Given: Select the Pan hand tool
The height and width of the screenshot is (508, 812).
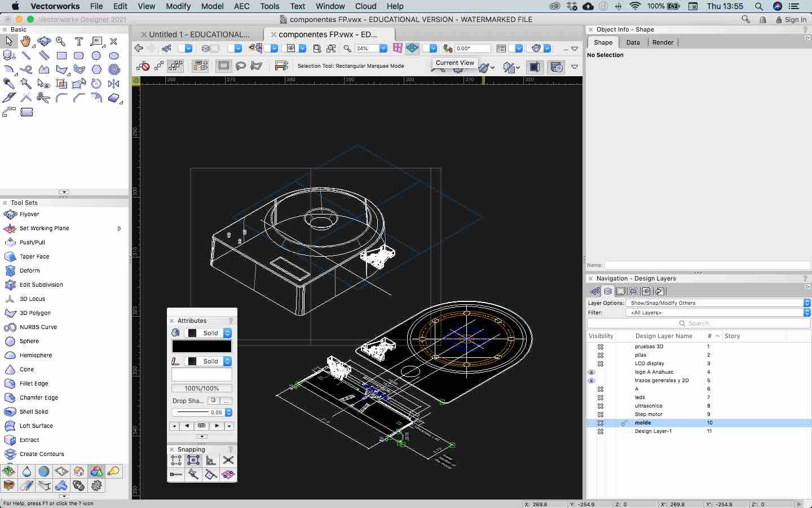Looking at the screenshot, I should (x=26, y=41).
